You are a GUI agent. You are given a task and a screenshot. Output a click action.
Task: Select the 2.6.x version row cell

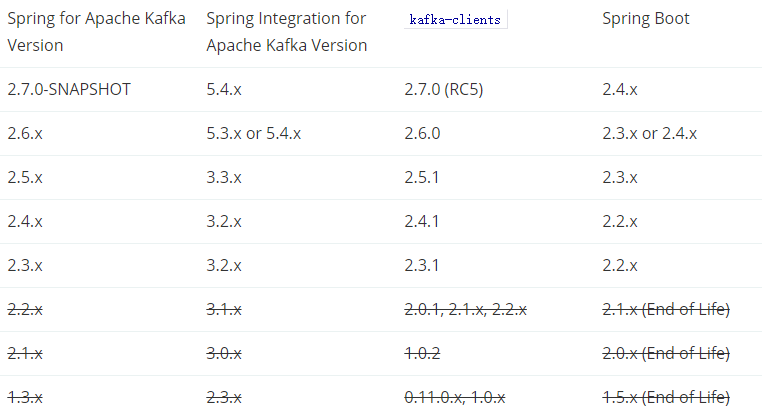[25, 134]
